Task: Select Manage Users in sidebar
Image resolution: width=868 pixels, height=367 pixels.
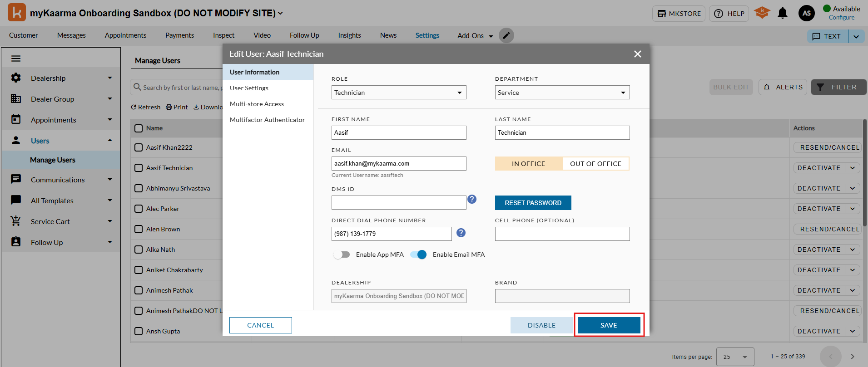Action: click(x=53, y=160)
